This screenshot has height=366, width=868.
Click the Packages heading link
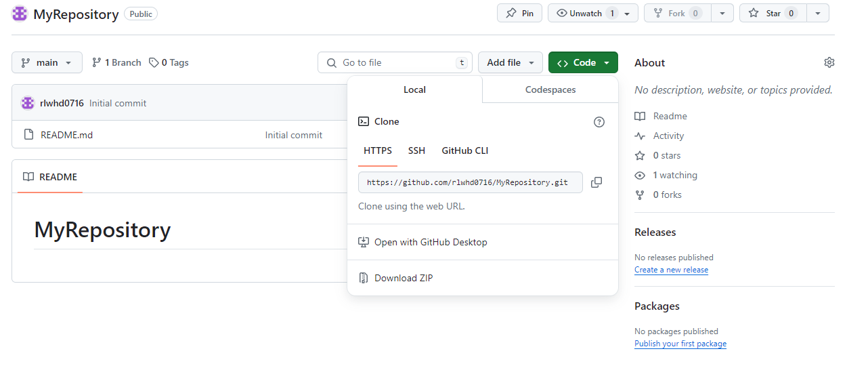[657, 306]
